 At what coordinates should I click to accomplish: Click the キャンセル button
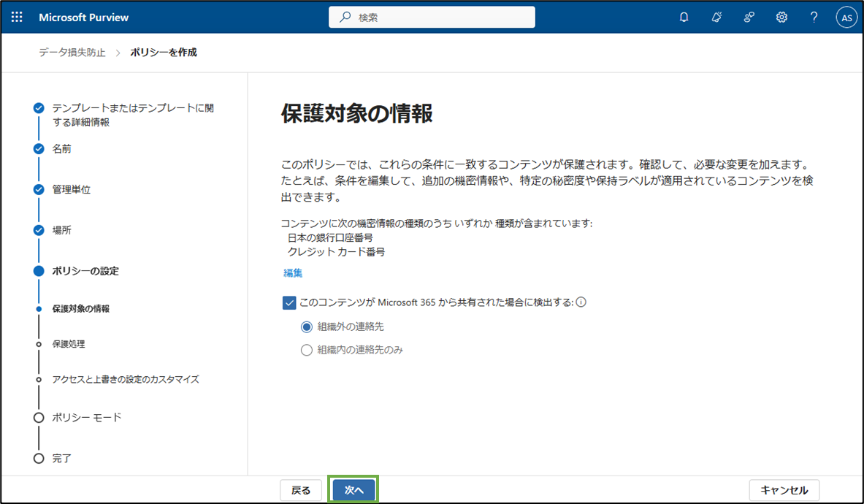[784, 490]
